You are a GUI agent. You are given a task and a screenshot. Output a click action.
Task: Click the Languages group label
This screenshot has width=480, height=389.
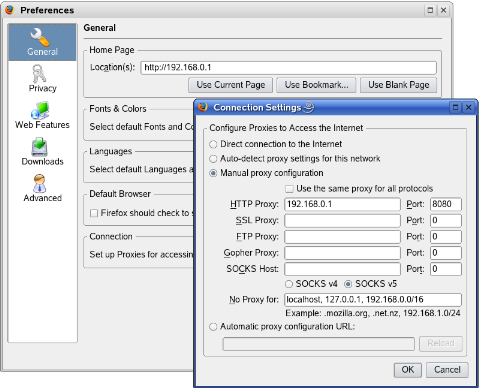[111, 152]
